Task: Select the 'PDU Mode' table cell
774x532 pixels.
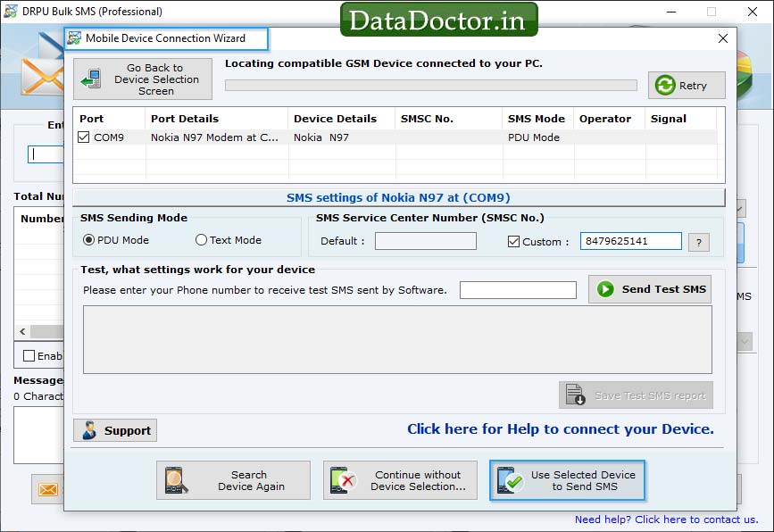Action: coord(538,137)
